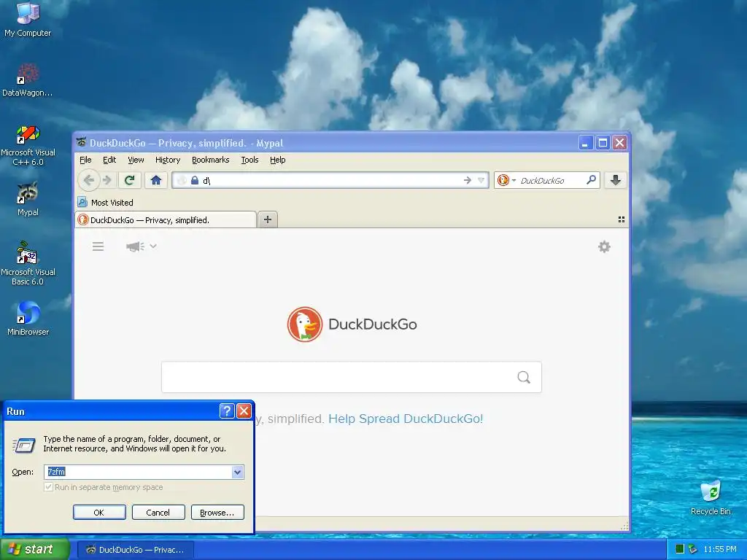Viewport: 747px width, 560px height.
Task: Open the search engine selector dropdown
Action: pyautogui.click(x=506, y=180)
